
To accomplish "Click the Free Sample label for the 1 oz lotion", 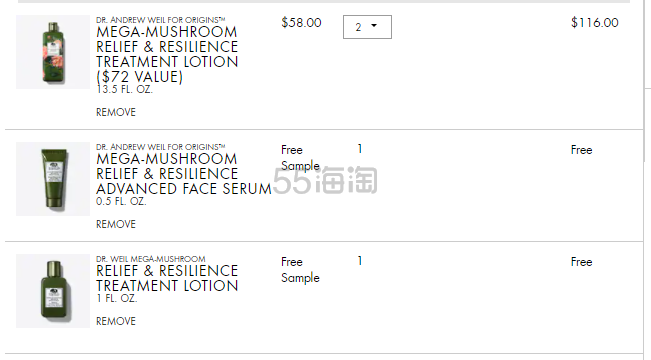I will coord(300,270).
